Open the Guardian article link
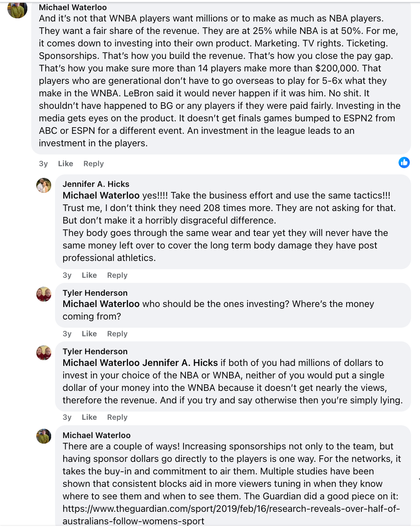The image size is (420, 529). 231,509
